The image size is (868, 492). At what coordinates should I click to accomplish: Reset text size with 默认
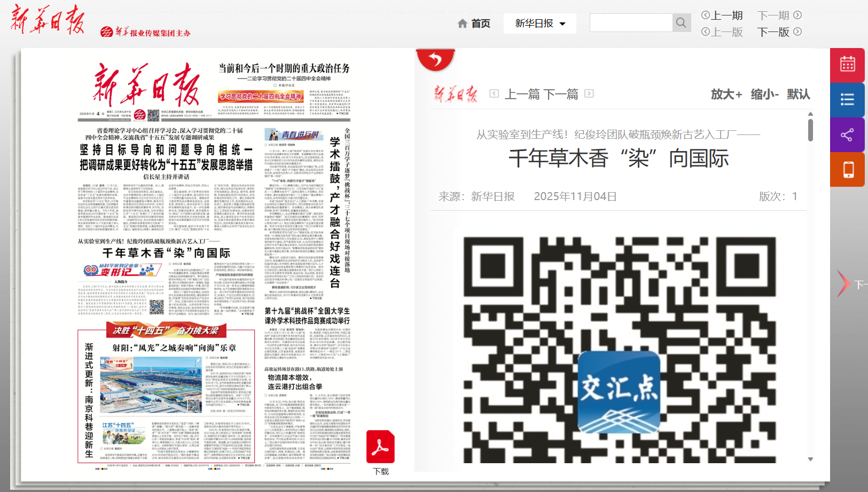798,94
